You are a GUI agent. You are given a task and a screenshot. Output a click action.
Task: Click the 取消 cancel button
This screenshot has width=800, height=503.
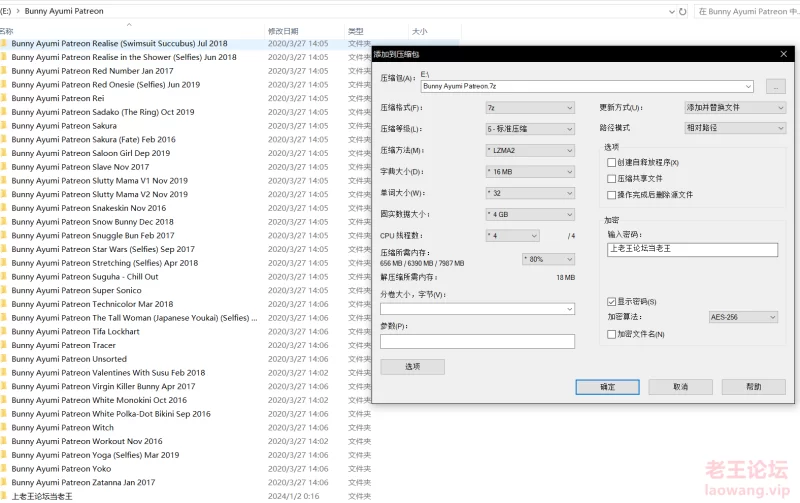pos(681,387)
